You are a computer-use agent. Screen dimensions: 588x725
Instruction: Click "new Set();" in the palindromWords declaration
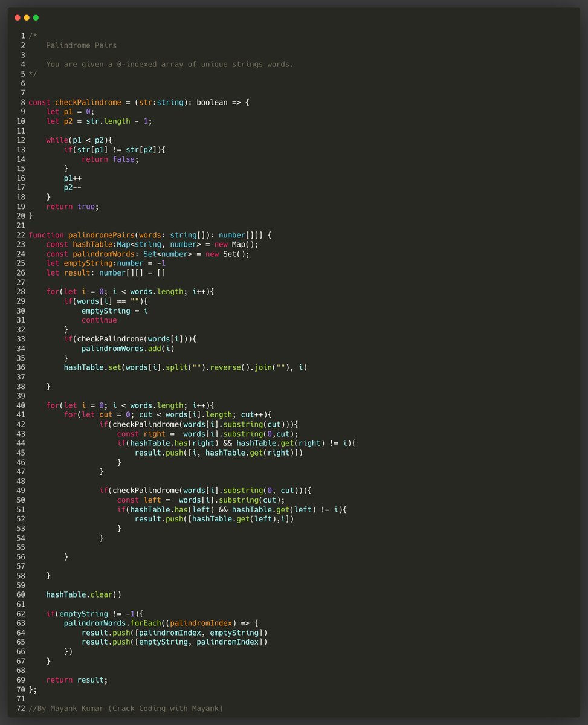pyautogui.click(x=227, y=254)
